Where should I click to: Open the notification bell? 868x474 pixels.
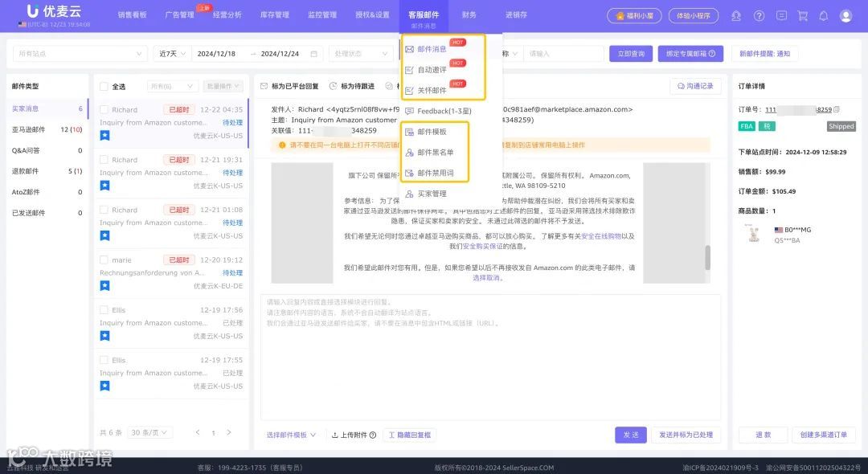tap(823, 16)
